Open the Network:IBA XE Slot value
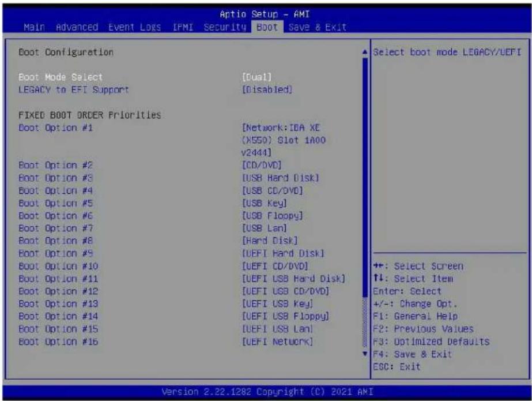The width and height of the screenshot is (532, 401). pyautogui.click(x=284, y=140)
